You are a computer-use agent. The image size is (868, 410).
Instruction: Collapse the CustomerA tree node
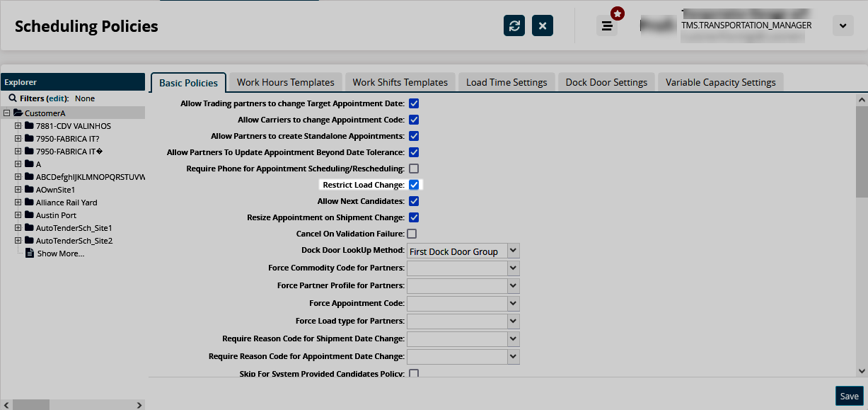coord(6,113)
